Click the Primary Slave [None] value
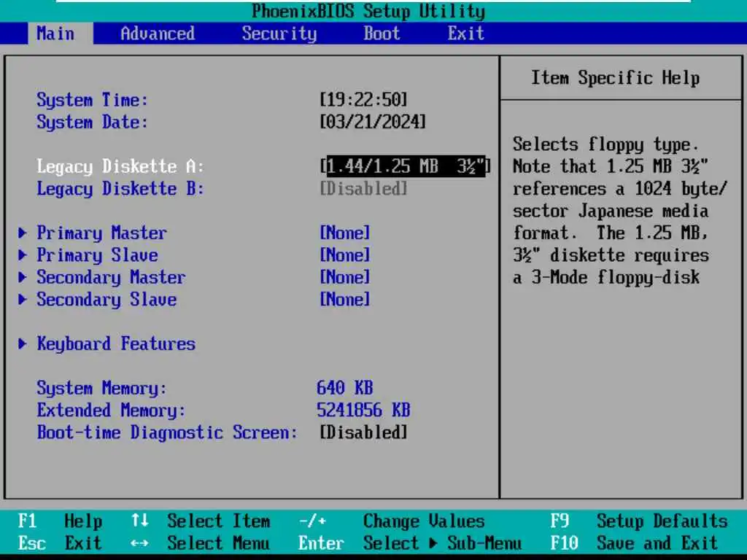 pyautogui.click(x=345, y=254)
